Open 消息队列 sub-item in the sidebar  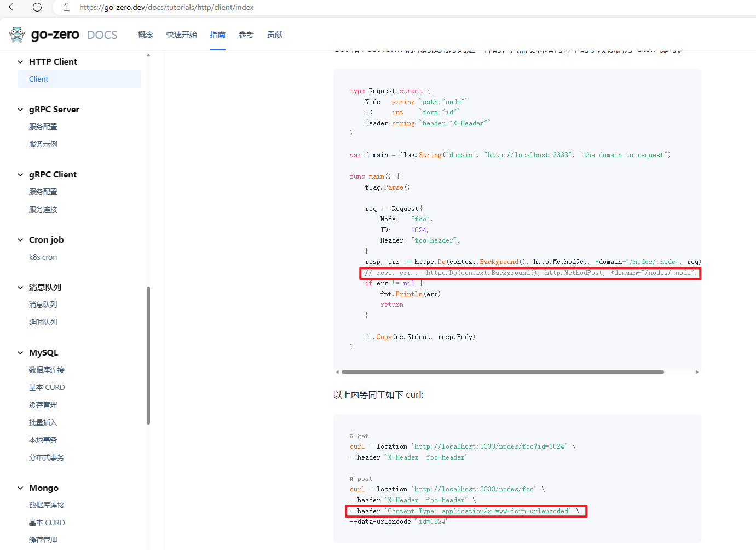click(43, 305)
